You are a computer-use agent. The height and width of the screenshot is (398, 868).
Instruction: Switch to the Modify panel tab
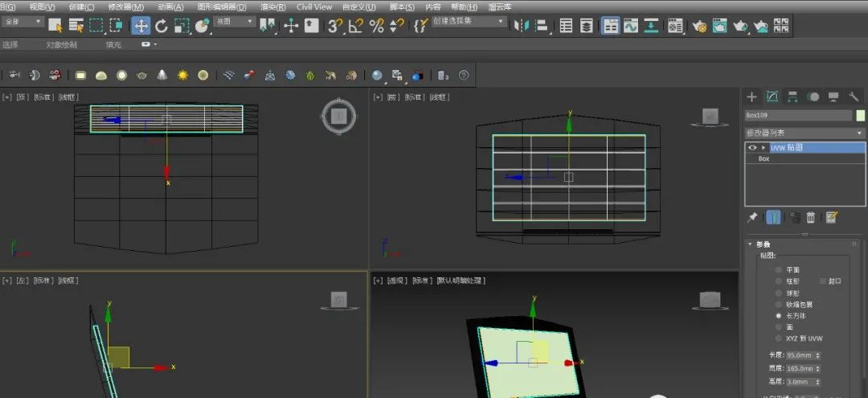pyautogui.click(x=772, y=96)
